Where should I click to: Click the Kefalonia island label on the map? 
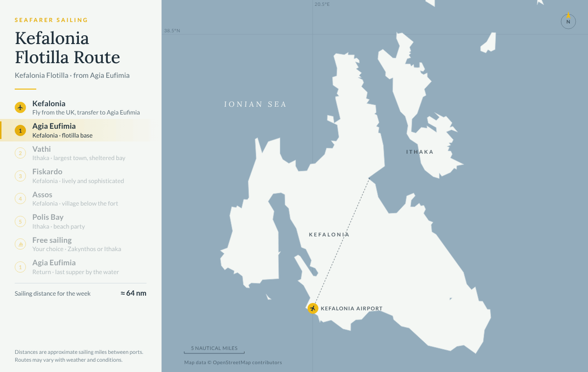click(329, 234)
